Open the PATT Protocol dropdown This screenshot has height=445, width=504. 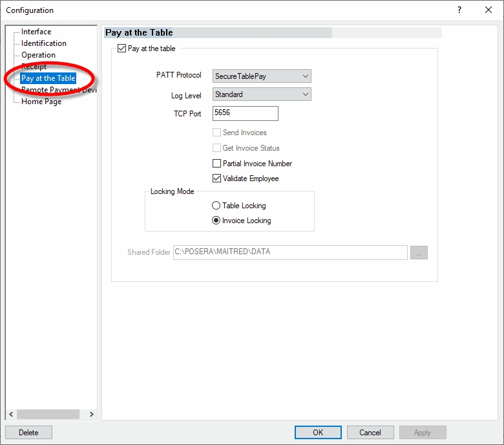pos(262,76)
